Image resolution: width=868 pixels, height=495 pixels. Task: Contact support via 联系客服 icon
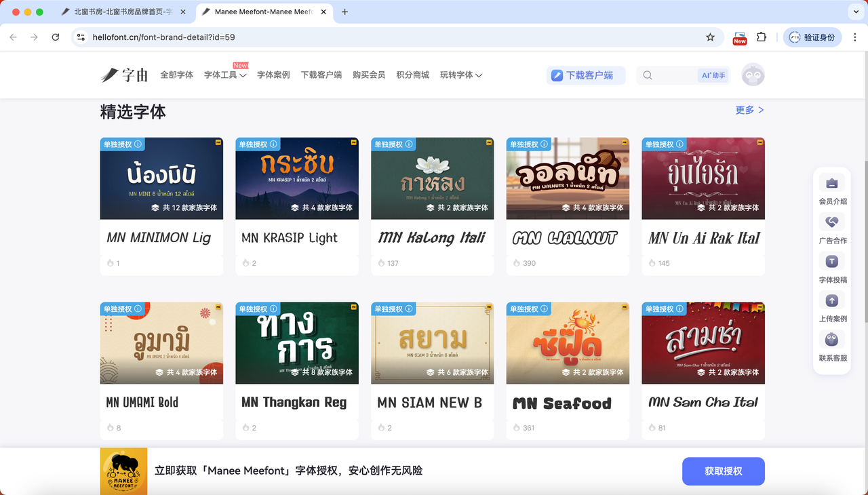(x=832, y=340)
